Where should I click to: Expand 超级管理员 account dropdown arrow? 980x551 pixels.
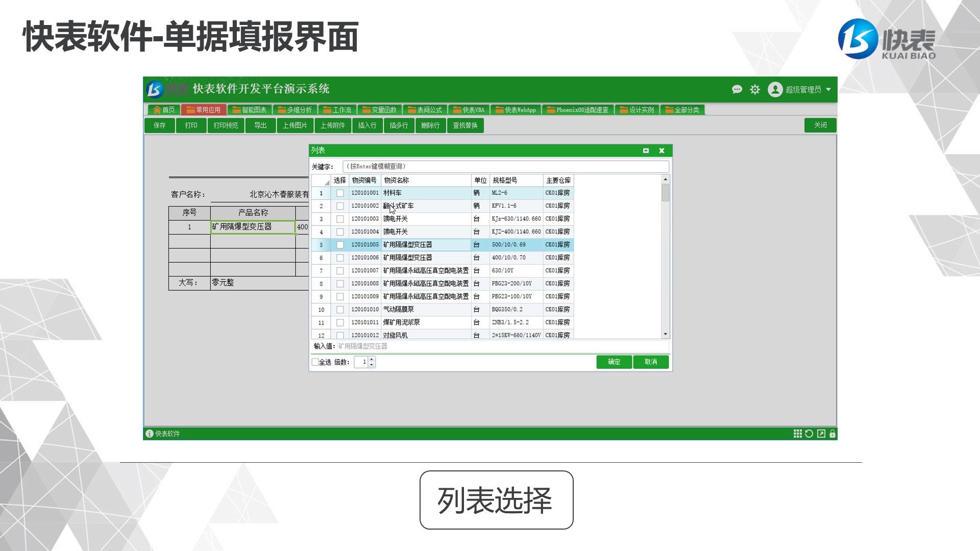click(x=828, y=89)
